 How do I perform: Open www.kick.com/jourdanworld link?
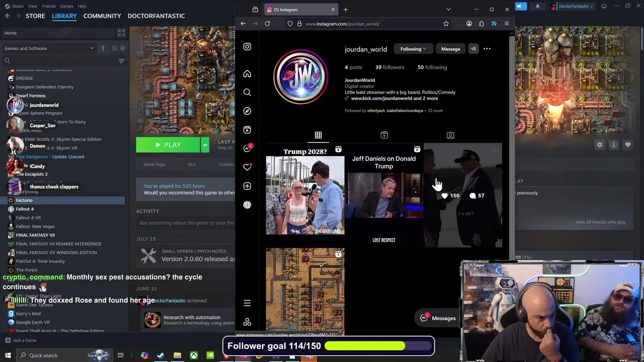pos(394,99)
